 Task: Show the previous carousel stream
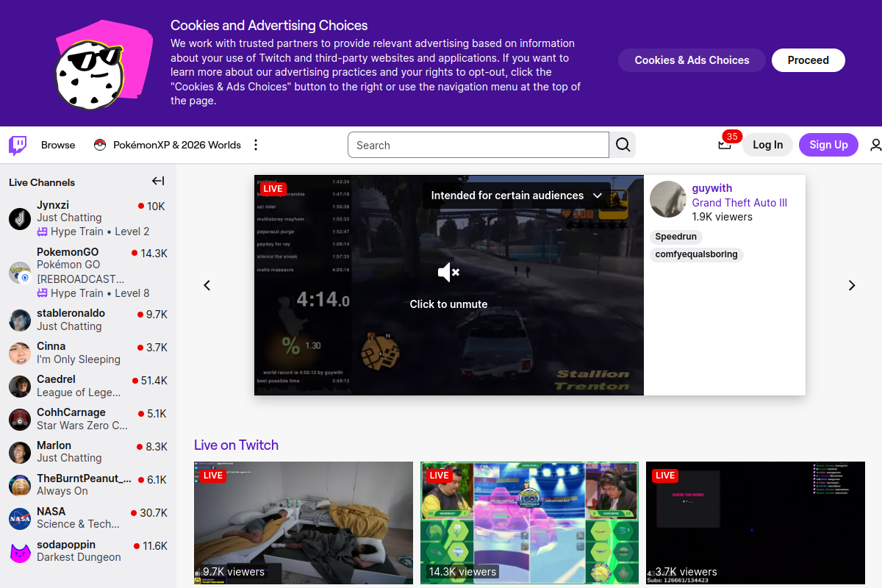click(207, 285)
